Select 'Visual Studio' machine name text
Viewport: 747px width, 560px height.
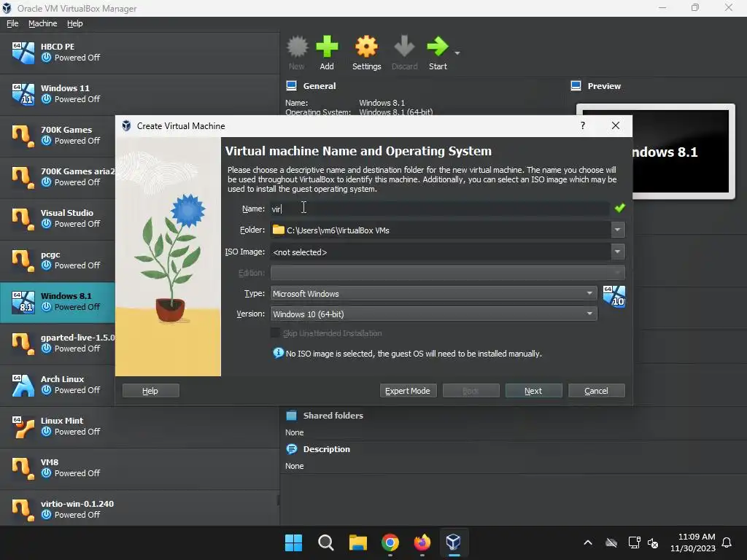[x=66, y=213]
